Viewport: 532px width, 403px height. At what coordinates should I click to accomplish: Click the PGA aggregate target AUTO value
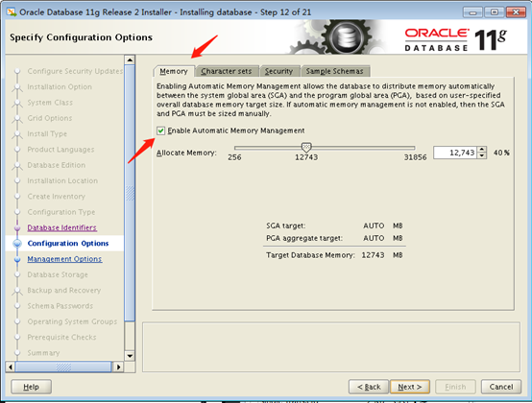(x=374, y=238)
